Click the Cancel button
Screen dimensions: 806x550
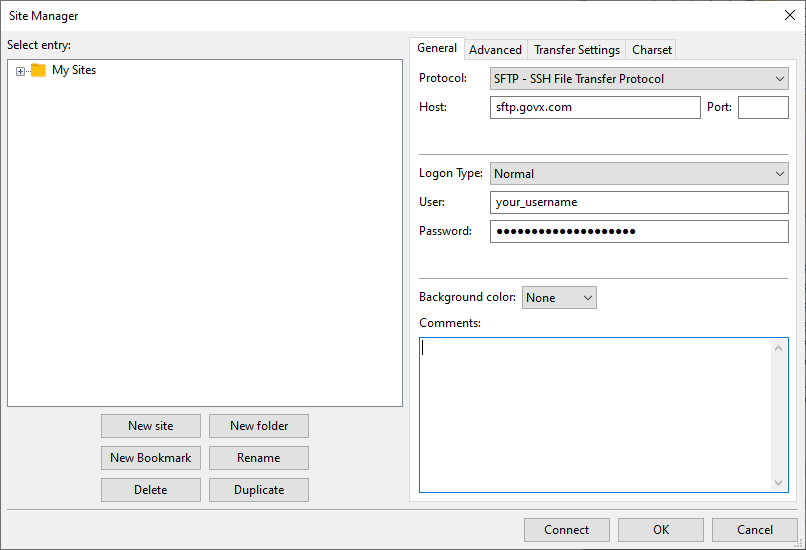(755, 530)
